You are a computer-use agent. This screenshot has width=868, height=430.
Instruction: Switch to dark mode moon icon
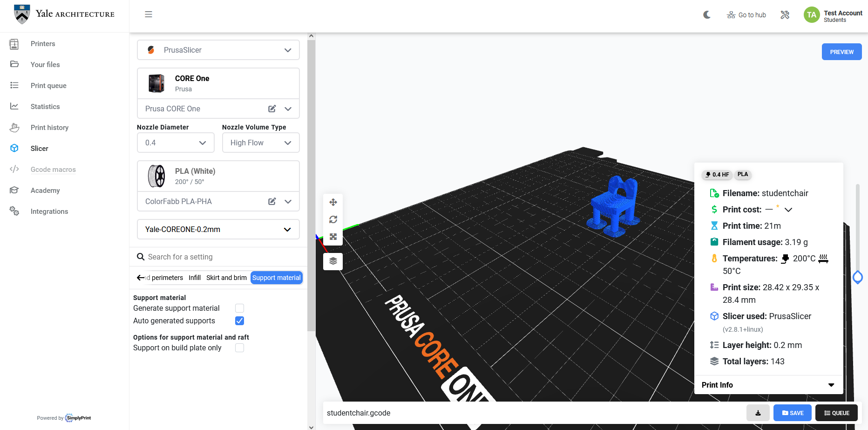(x=707, y=15)
